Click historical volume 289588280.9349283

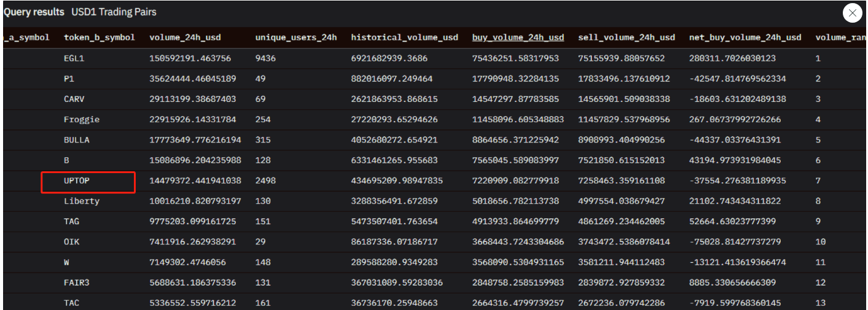pos(391,262)
